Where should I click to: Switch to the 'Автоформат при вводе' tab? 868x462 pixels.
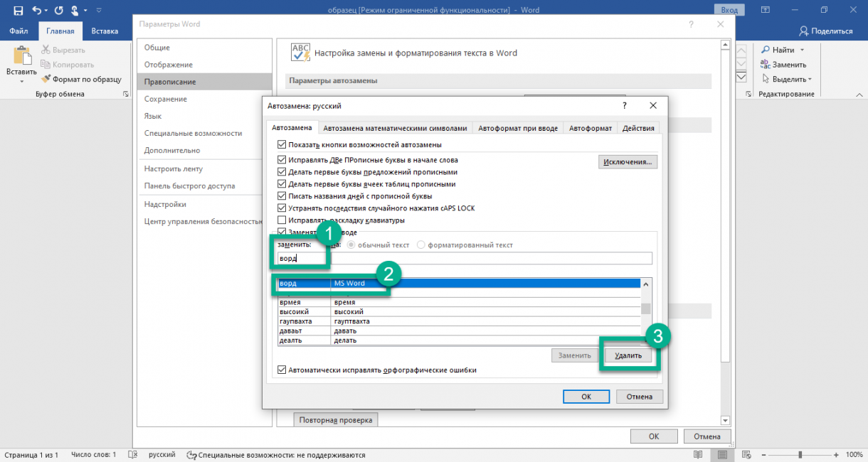pyautogui.click(x=518, y=128)
